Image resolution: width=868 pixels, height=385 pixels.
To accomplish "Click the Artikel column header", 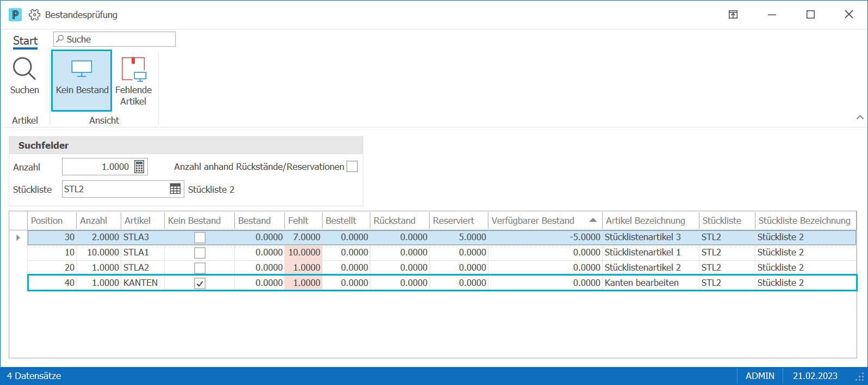I will 142,221.
